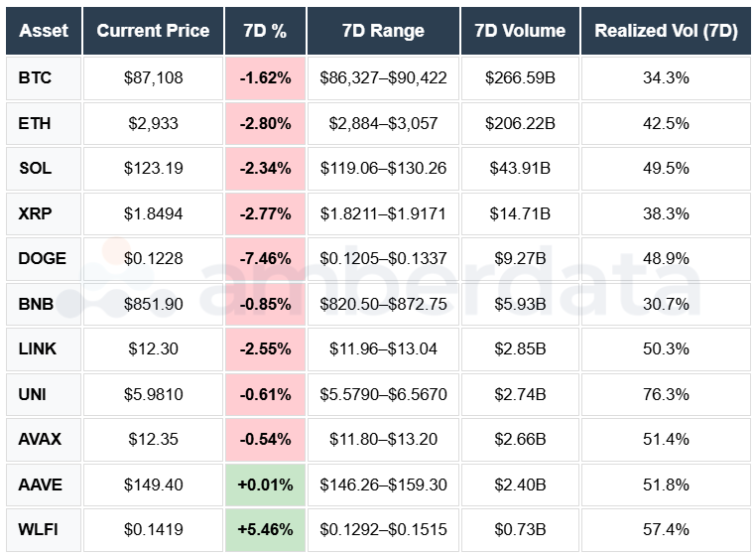Click the WLFI asset row label
The width and height of the screenshot is (756, 554).
pos(38,530)
